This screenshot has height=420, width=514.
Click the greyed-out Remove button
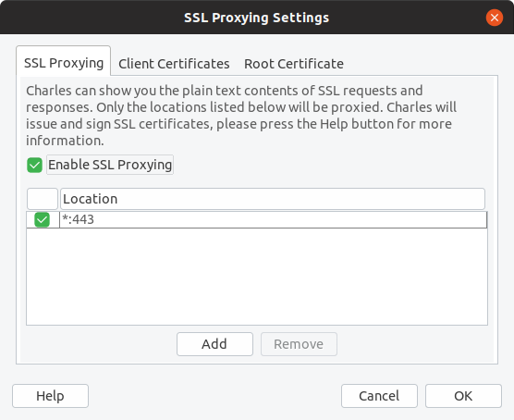pos(299,344)
